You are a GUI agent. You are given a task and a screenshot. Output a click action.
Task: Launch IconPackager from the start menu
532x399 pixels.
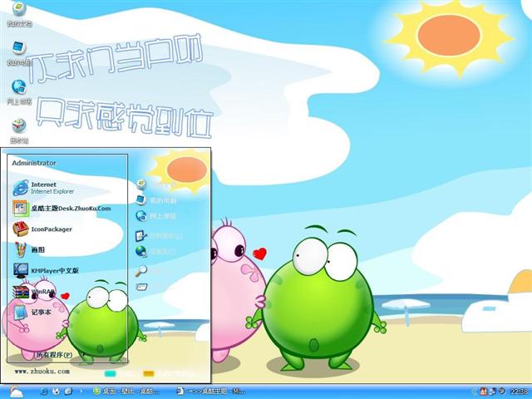click(42, 229)
